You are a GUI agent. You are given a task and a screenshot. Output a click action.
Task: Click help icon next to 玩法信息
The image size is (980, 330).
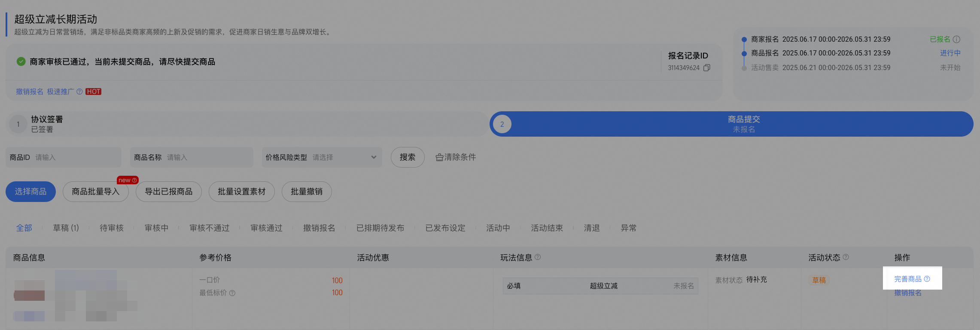[x=538, y=257]
